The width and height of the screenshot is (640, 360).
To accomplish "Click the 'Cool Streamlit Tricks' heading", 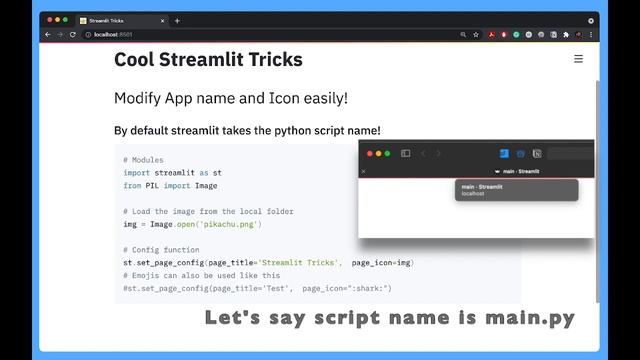I will [x=208, y=60].
